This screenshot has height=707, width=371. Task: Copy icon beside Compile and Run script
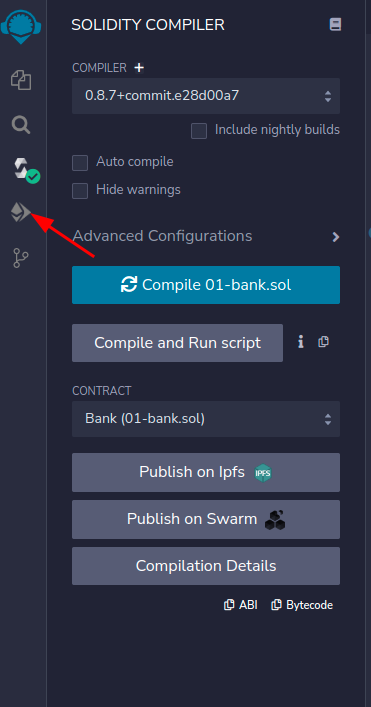323,342
